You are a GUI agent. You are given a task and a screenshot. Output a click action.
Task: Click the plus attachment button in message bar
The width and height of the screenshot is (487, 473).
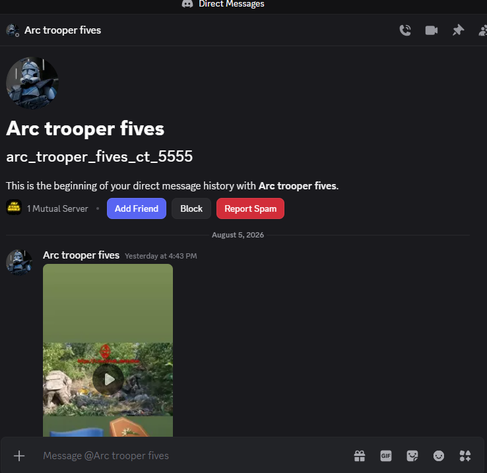tap(19, 456)
